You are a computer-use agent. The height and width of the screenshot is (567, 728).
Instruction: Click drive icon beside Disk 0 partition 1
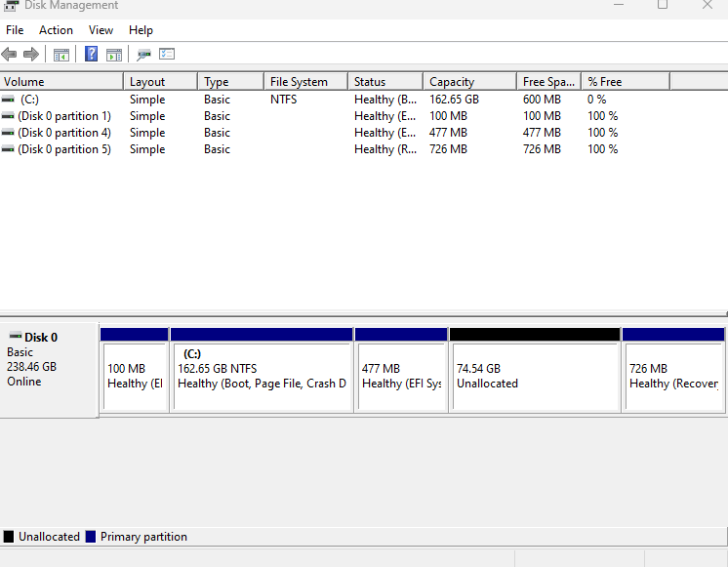point(8,116)
